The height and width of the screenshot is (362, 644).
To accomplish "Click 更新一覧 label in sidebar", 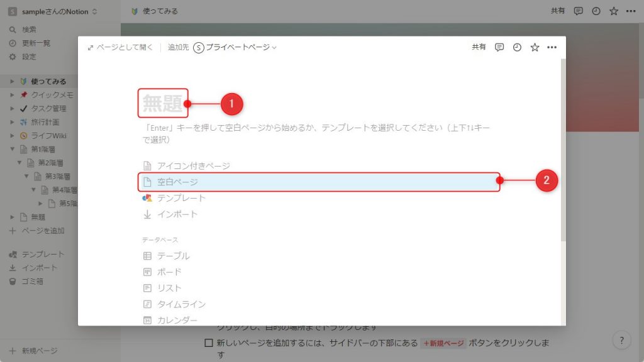I will tap(36, 43).
